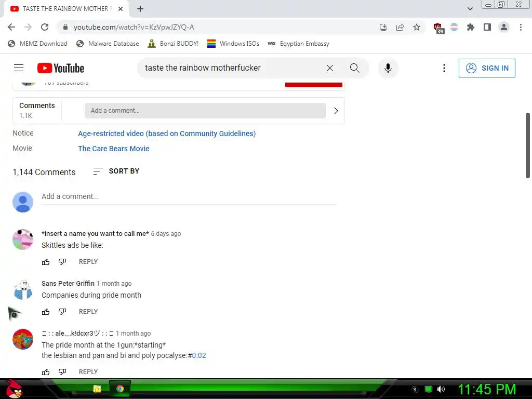
Task: Reply to 'Skittles ads be like' comment
Action: pyautogui.click(x=88, y=262)
